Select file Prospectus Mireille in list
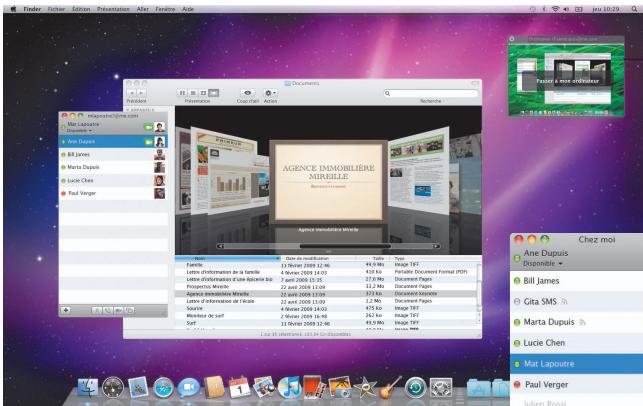The width and height of the screenshot is (643, 406). [x=327, y=287]
